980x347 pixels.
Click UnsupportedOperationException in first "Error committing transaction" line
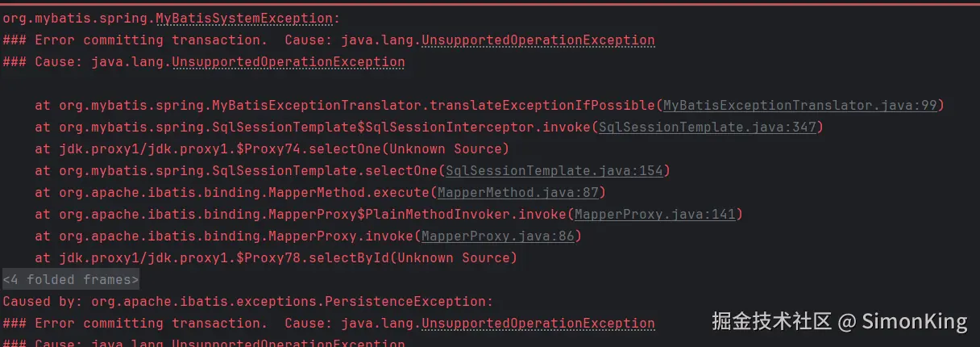[x=538, y=40]
